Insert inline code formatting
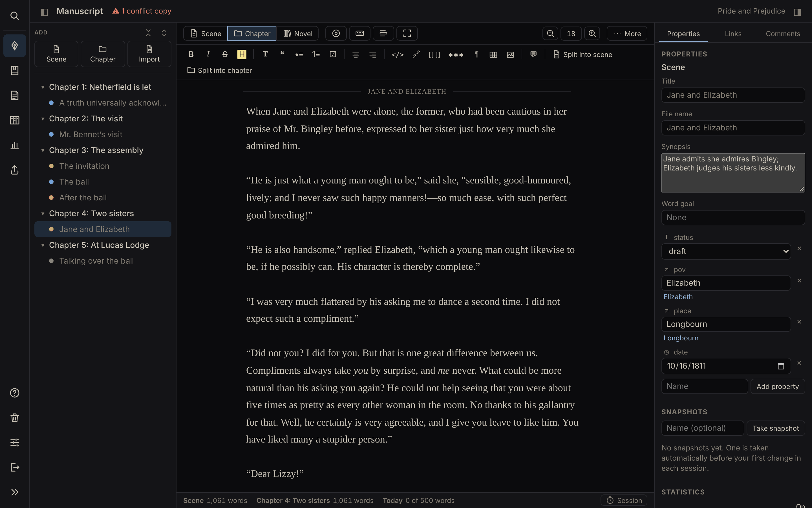 click(x=398, y=54)
